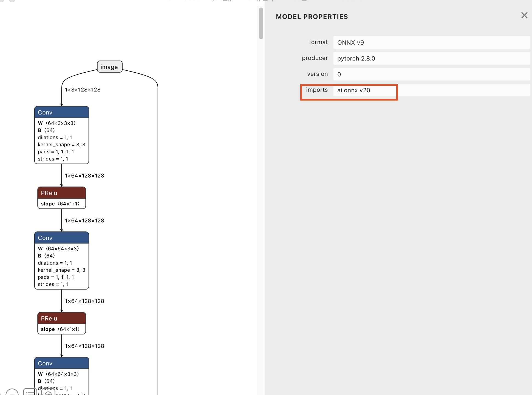Select the third Conv node header

click(x=61, y=363)
